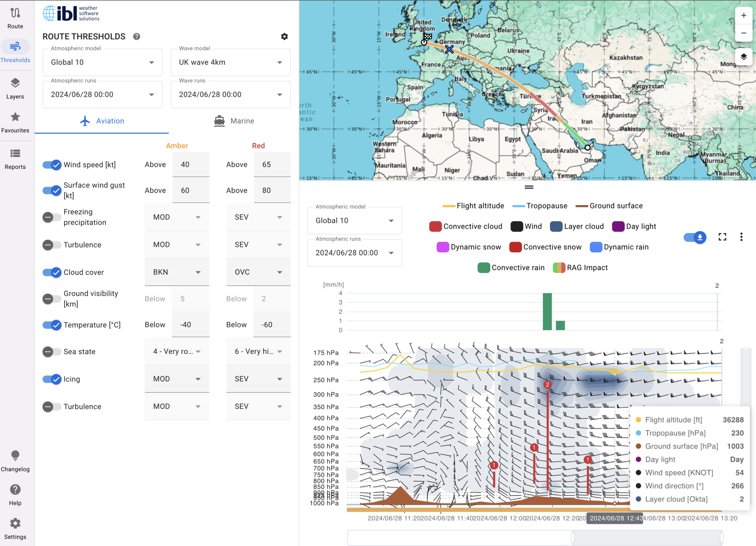Zoom in on the map with the plus icon
The image size is (756, 546).
click(x=743, y=15)
